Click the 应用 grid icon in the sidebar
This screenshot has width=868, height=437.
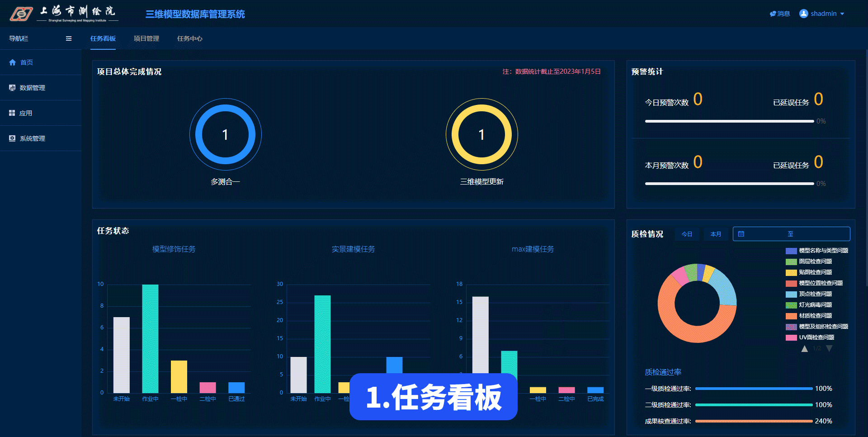point(12,113)
